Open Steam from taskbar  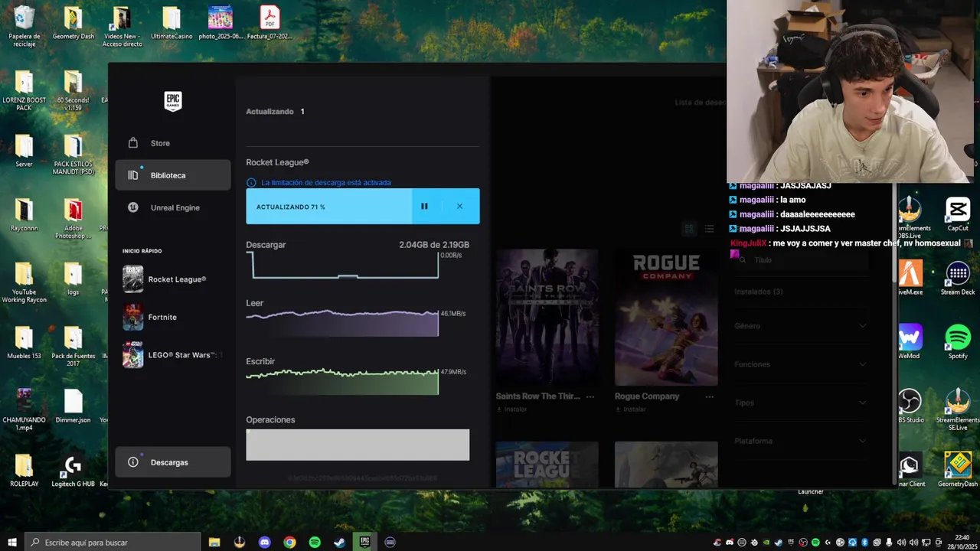[x=339, y=542]
